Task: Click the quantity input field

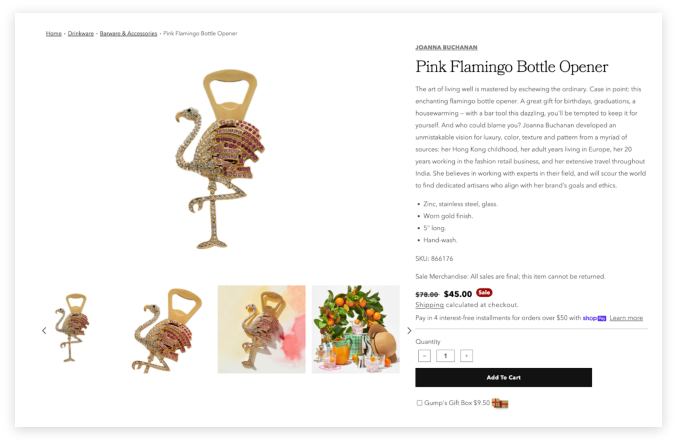Action: pos(445,355)
